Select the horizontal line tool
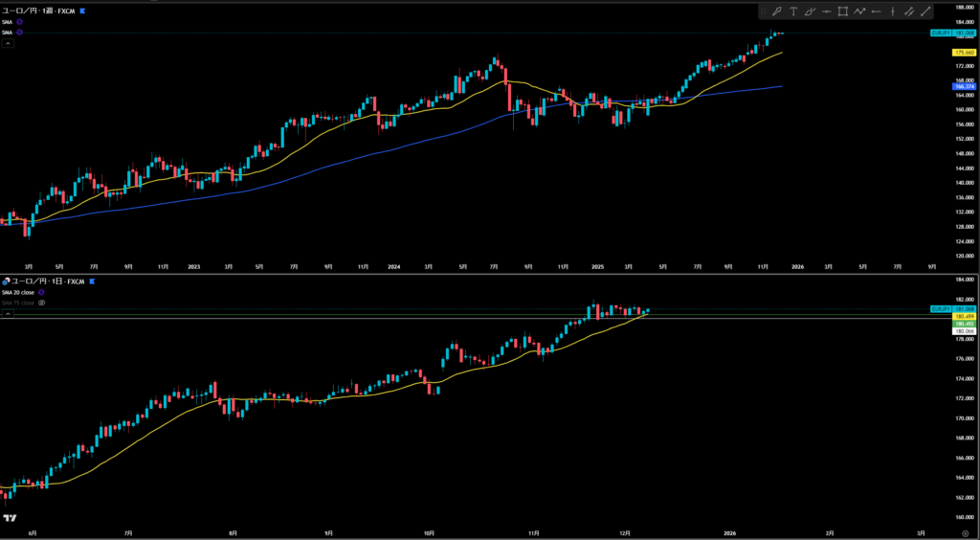Screen dimensions: 980x540 tap(826, 11)
